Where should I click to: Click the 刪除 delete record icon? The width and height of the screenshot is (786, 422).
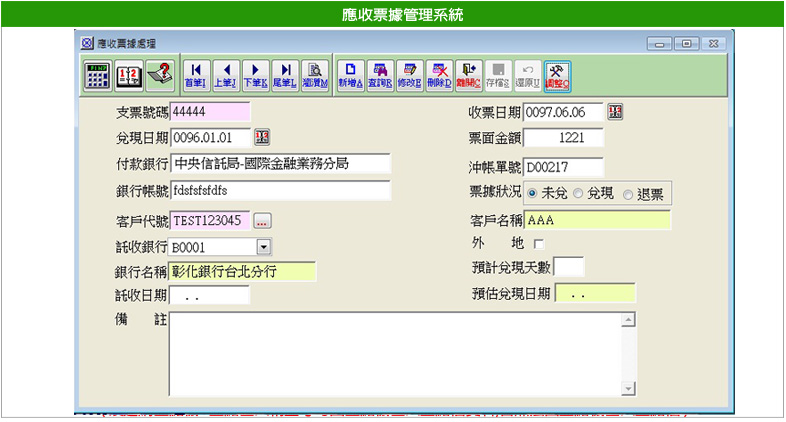[439, 74]
